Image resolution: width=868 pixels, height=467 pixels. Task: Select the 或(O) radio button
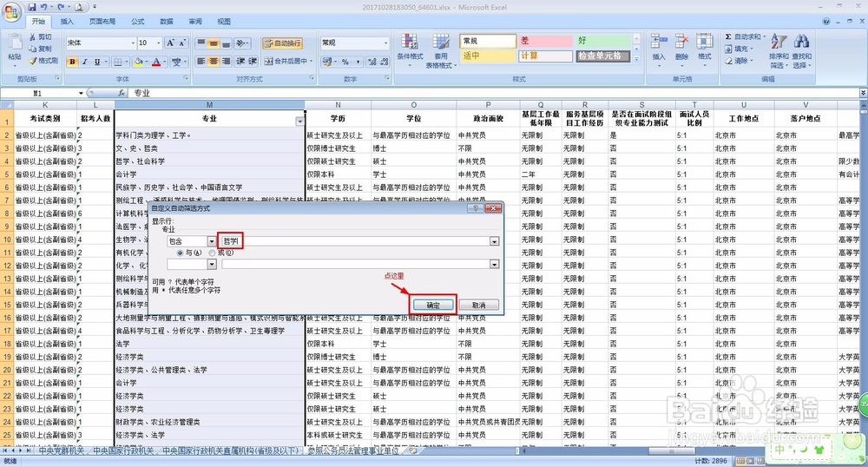click(x=212, y=253)
